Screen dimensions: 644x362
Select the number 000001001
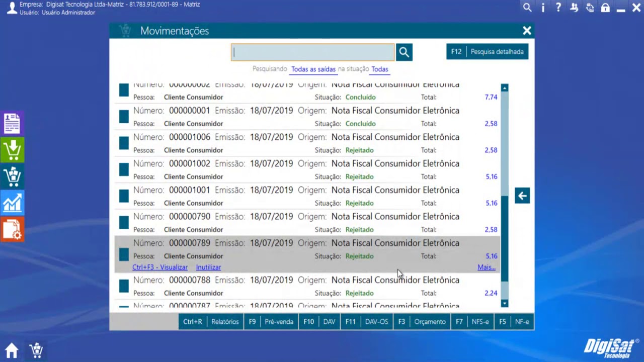pos(190,190)
